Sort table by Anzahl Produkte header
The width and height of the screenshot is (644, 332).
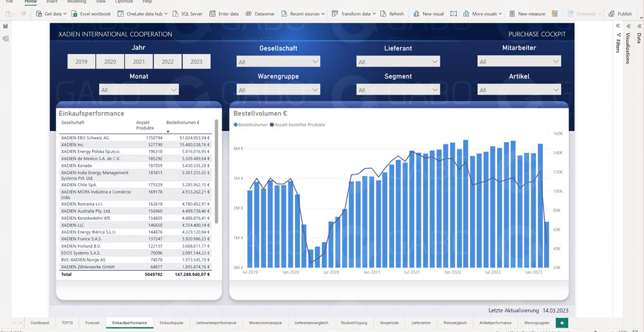click(146, 125)
